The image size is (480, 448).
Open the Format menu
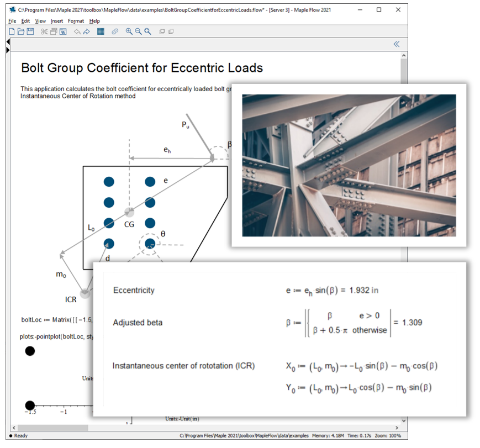pyautogui.click(x=76, y=20)
